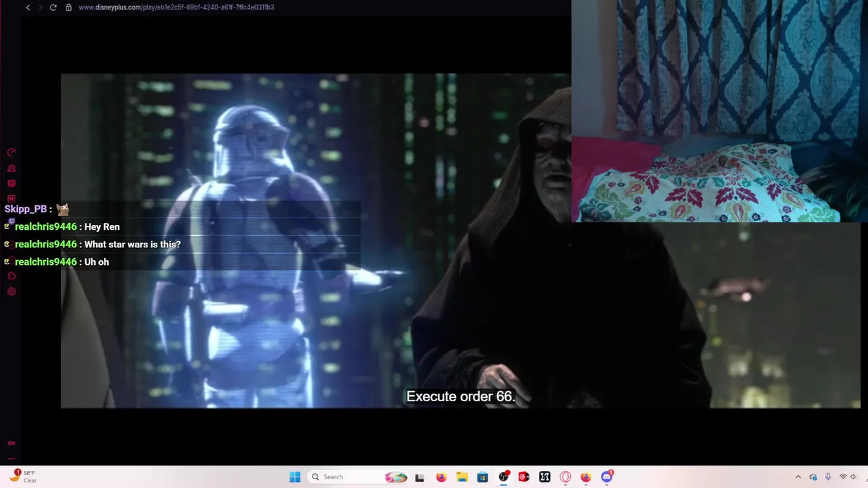This screenshot has width=868, height=488.
Task: Open the red disc app on taskbar
Action: click(x=524, y=477)
